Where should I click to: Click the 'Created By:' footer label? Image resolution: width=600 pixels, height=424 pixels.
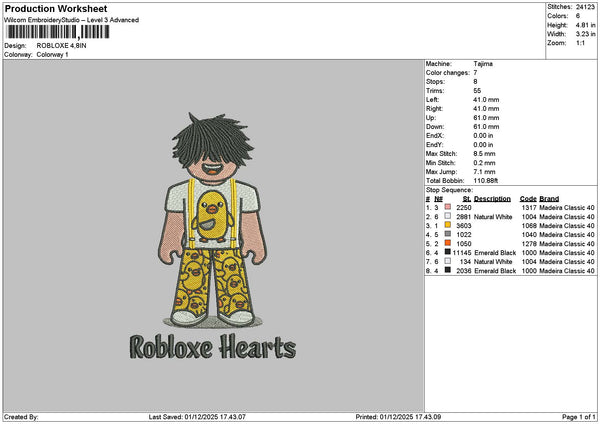point(21,417)
